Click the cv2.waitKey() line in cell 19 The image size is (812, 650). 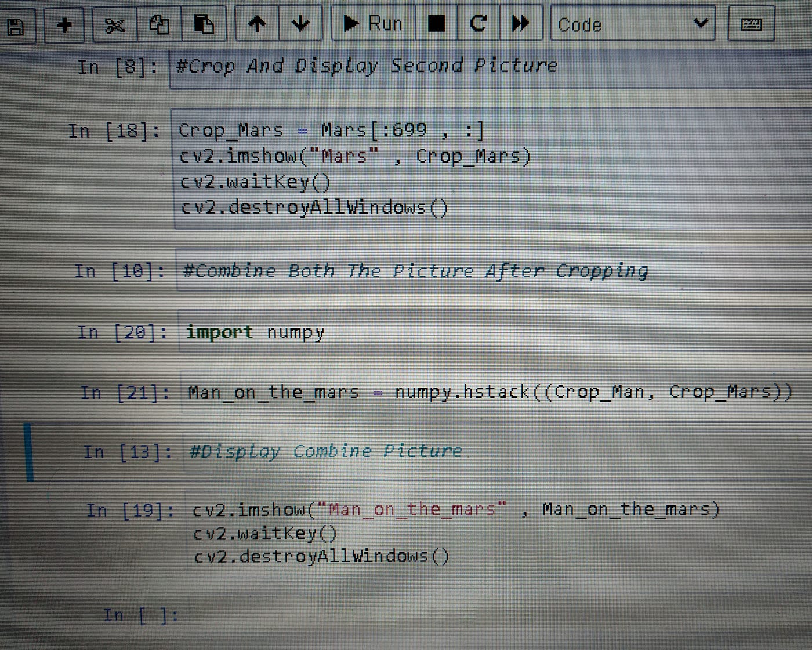[x=265, y=533]
